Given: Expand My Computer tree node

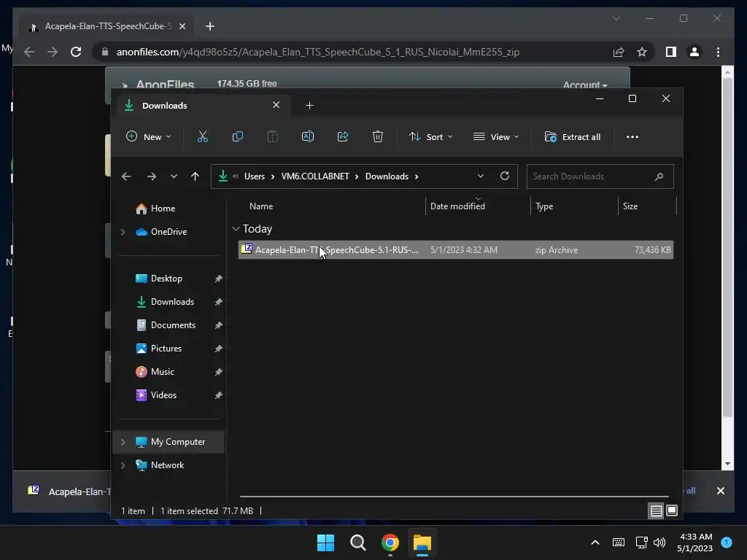Looking at the screenshot, I should [x=123, y=442].
